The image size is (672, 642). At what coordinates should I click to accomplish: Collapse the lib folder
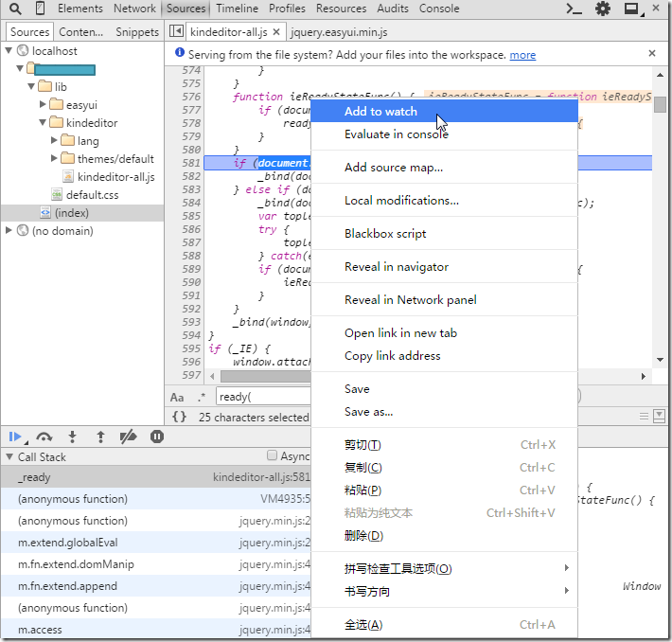[31, 86]
